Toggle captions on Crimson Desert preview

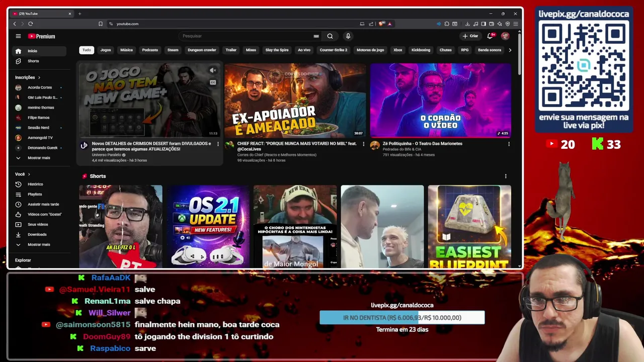point(213,82)
